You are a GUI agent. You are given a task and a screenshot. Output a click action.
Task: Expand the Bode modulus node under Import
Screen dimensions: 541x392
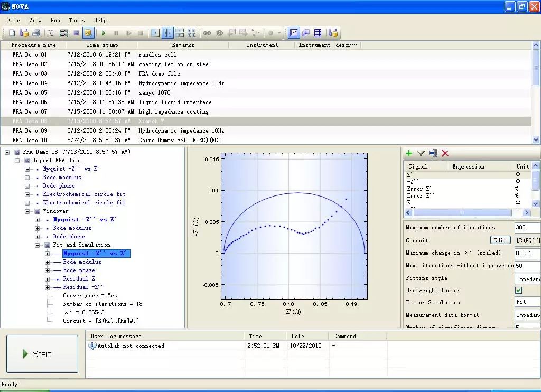coord(27,178)
